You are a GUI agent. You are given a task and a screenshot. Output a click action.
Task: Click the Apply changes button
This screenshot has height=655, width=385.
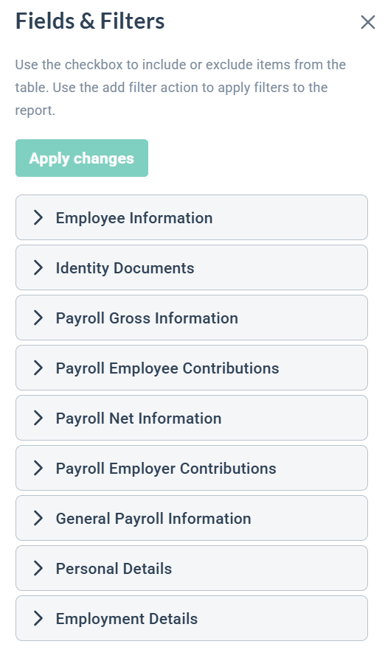point(82,158)
